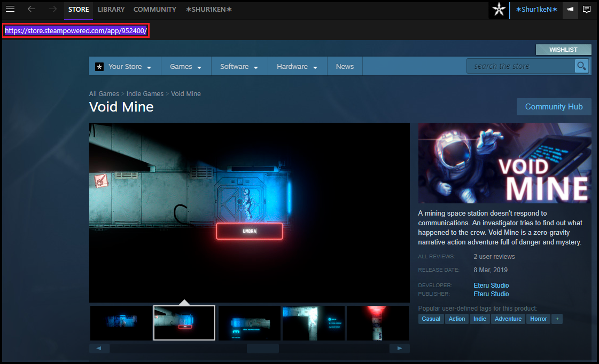
Task: Switch to the COMMUNITY tab
Action: click(x=154, y=10)
